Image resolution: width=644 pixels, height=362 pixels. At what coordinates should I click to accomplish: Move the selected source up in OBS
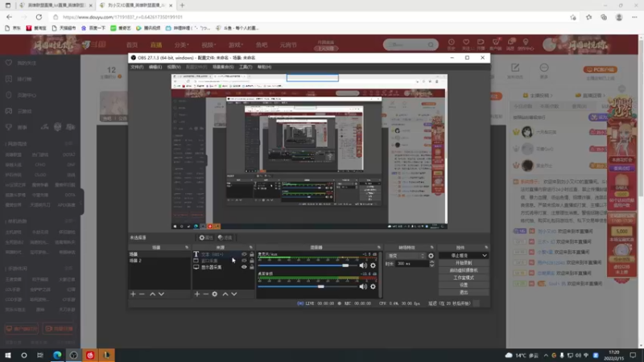click(225, 294)
